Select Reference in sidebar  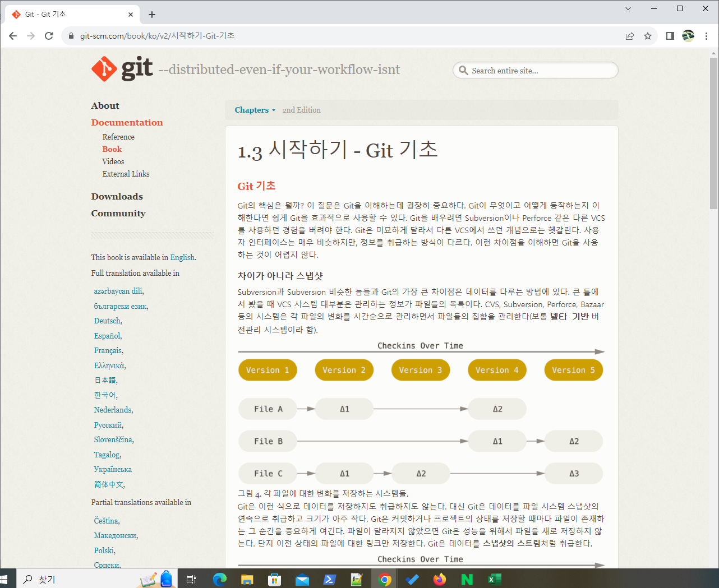click(118, 137)
